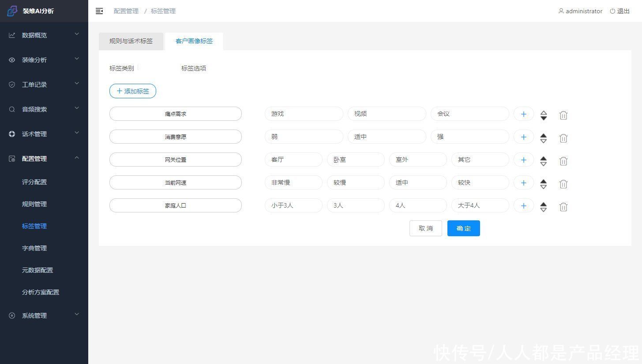The width and height of the screenshot is (642, 364).
Task: Add an option to 痛点需求 row
Action: [524, 114]
